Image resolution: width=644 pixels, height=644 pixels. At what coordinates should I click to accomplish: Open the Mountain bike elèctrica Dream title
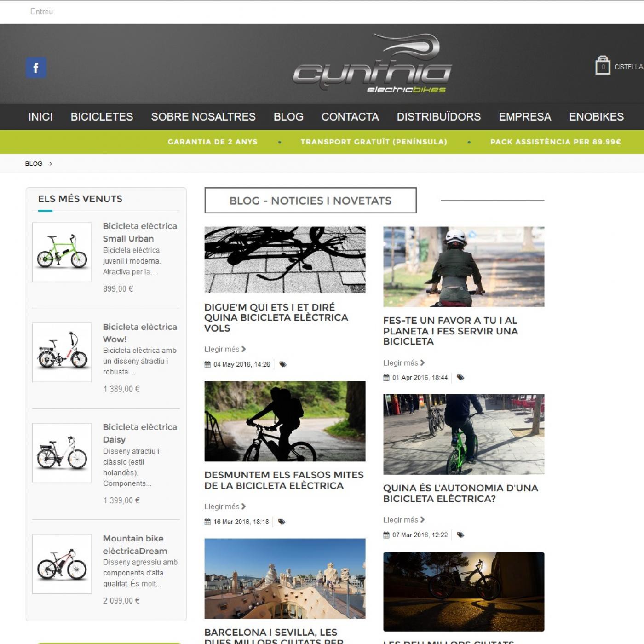(x=135, y=545)
